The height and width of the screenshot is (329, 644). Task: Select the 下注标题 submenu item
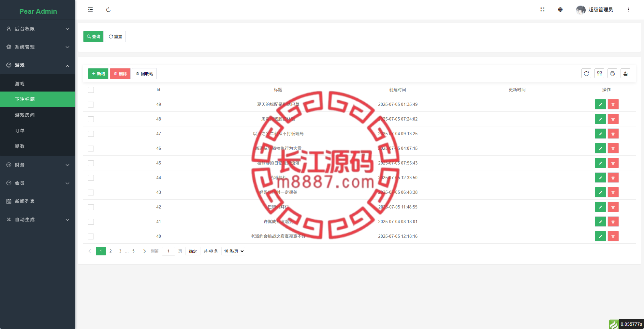click(37, 99)
